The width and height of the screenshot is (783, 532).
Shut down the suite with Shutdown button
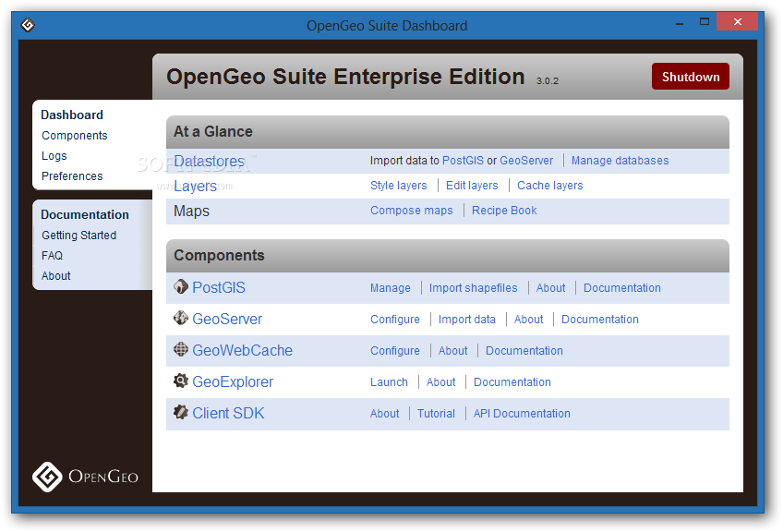(690, 77)
